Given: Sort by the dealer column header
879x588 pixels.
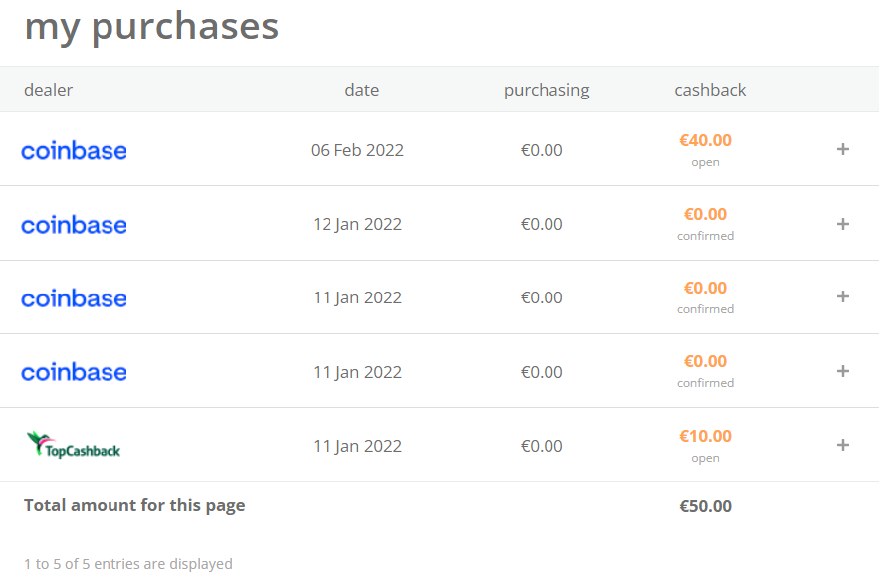Looking at the screenshot, I should (48, 90).
